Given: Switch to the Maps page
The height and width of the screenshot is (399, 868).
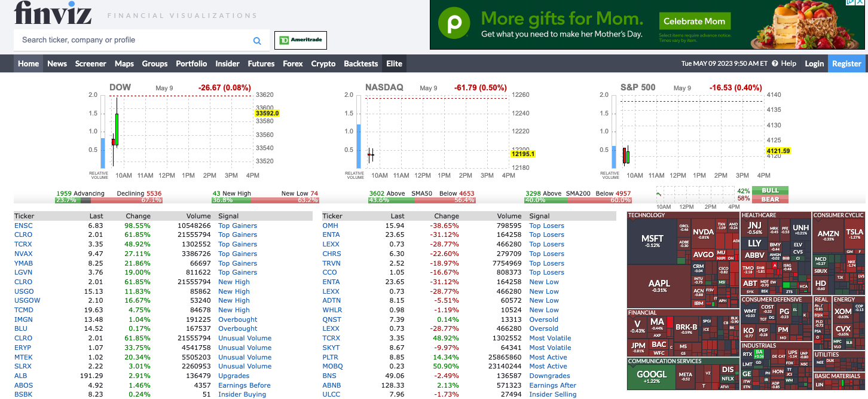Looking at the screenshot, I should pyautogui.click(x=124, y=63).
